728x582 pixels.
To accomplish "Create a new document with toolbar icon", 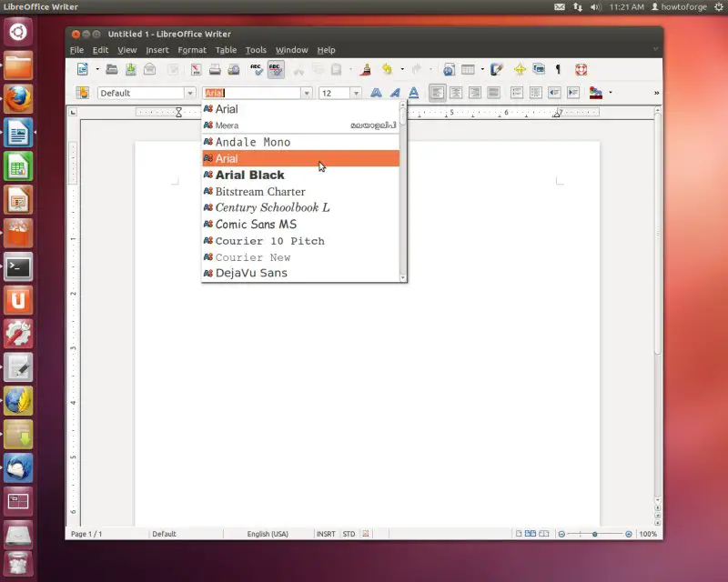I will 83,70.
